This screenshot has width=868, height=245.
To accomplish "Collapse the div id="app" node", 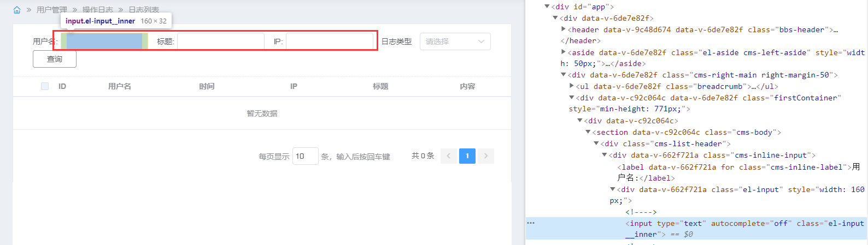I will [547, 7].
